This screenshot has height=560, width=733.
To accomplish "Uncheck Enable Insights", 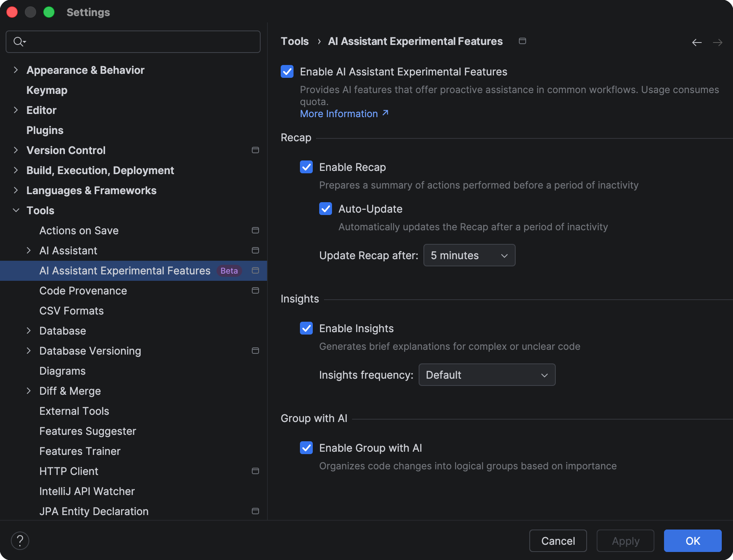I will [x=306, y=329].
